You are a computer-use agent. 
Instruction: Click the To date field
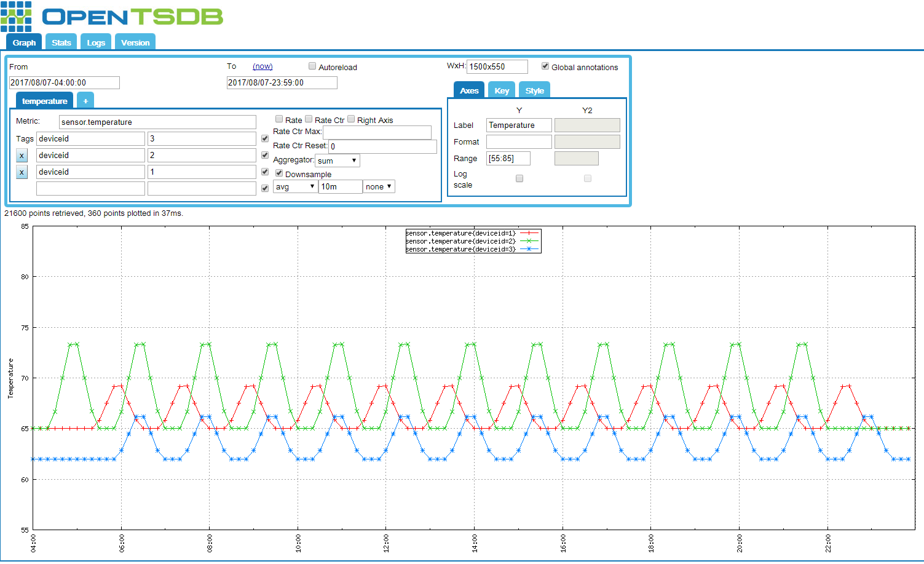(282, 82)
